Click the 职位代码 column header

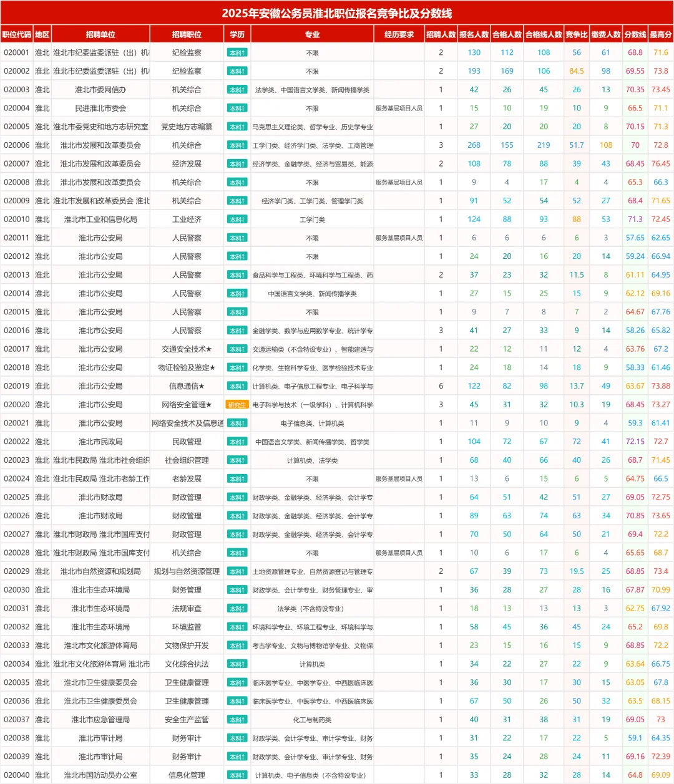click(17, 34)
